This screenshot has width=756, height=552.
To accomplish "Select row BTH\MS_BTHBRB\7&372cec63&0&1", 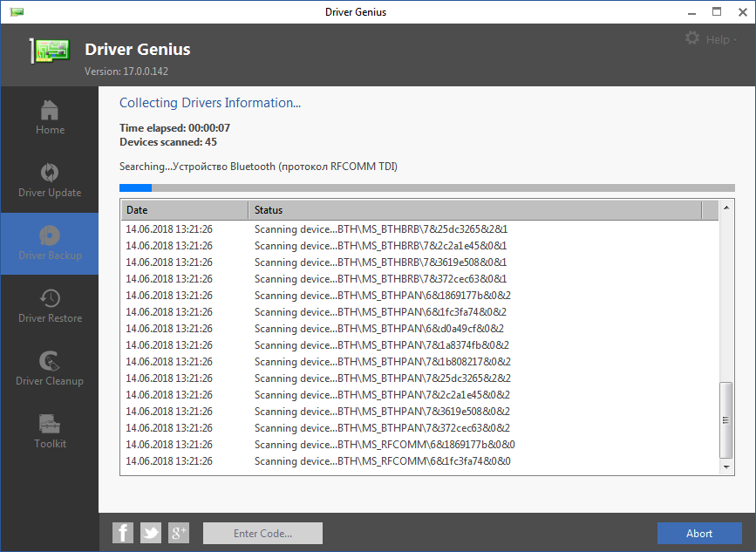I will coord(419,279).
